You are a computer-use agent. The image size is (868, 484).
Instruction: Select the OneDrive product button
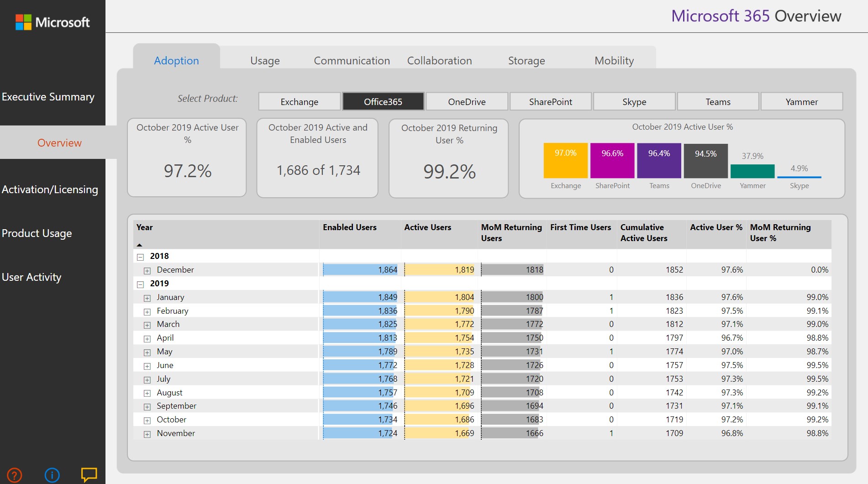coord(467,101)
